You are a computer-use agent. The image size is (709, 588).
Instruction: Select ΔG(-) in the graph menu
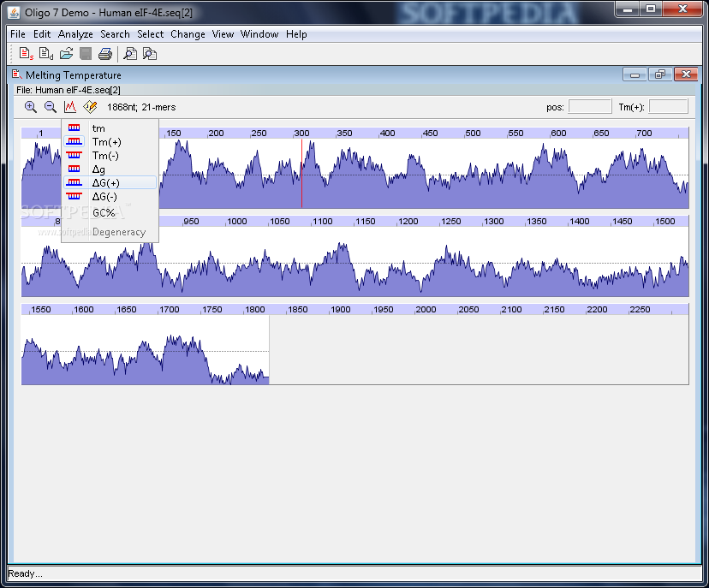click(x=110, y=196)
